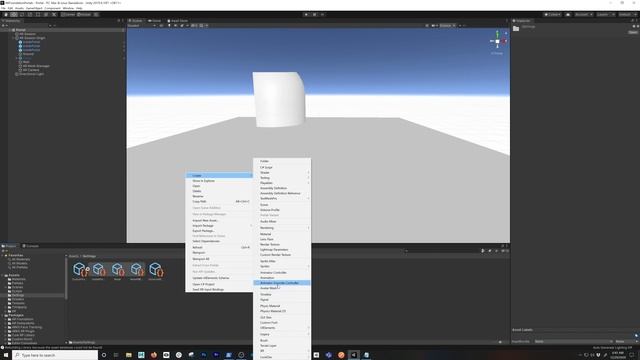Screen dimensions: 640x360
Task: Open the Shaded draw mode dropdown
Action: tap(142, 25)
